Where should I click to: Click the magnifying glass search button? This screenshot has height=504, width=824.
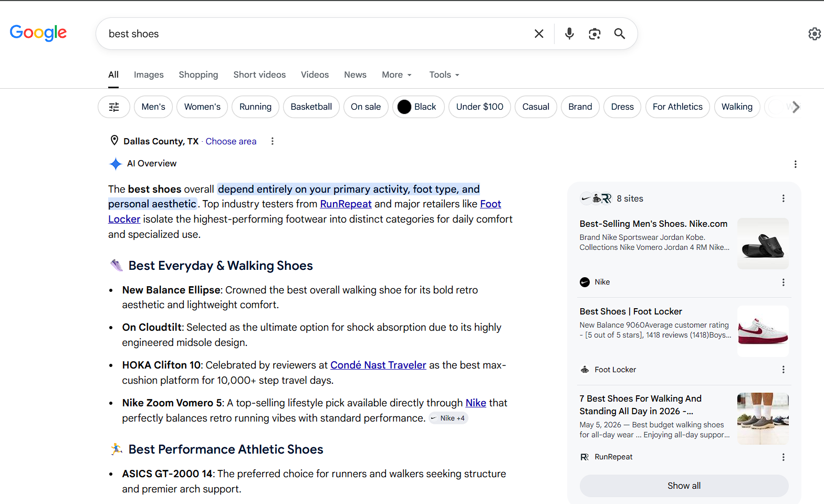[x=620, y=34]
